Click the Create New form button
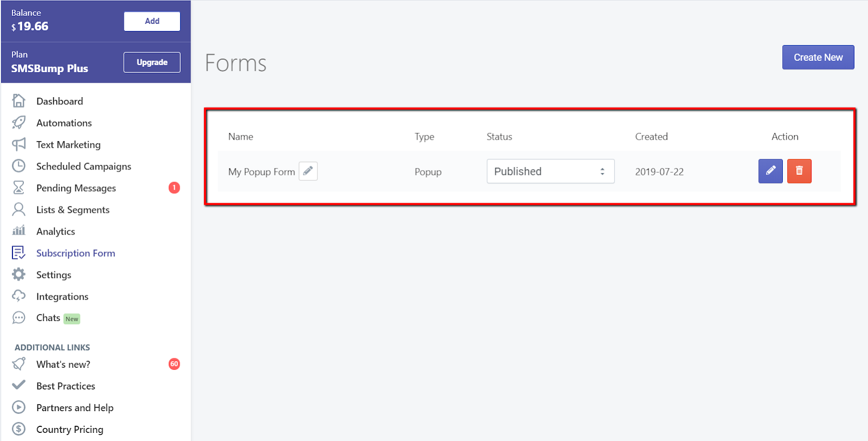 (818, 57)
